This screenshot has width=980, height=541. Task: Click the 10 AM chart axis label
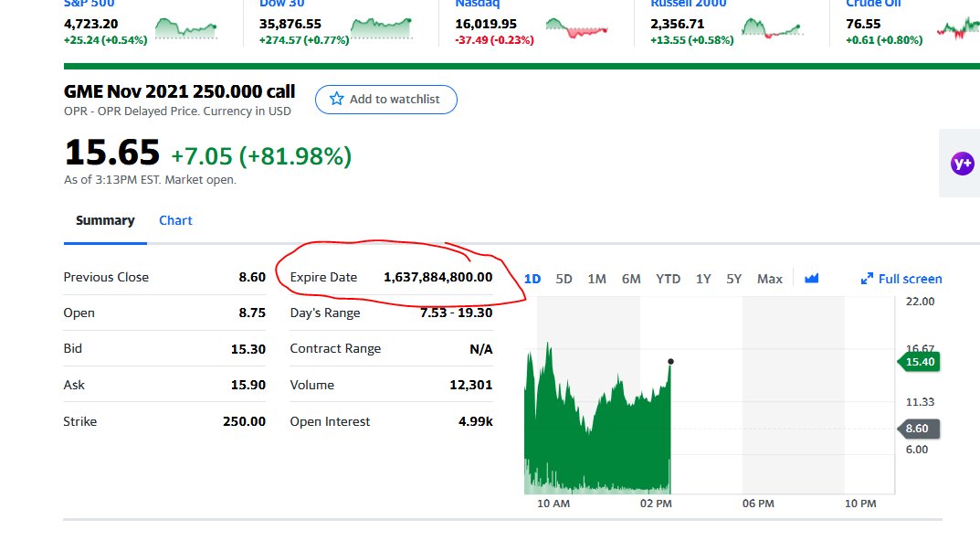click(x=553, y=504)
